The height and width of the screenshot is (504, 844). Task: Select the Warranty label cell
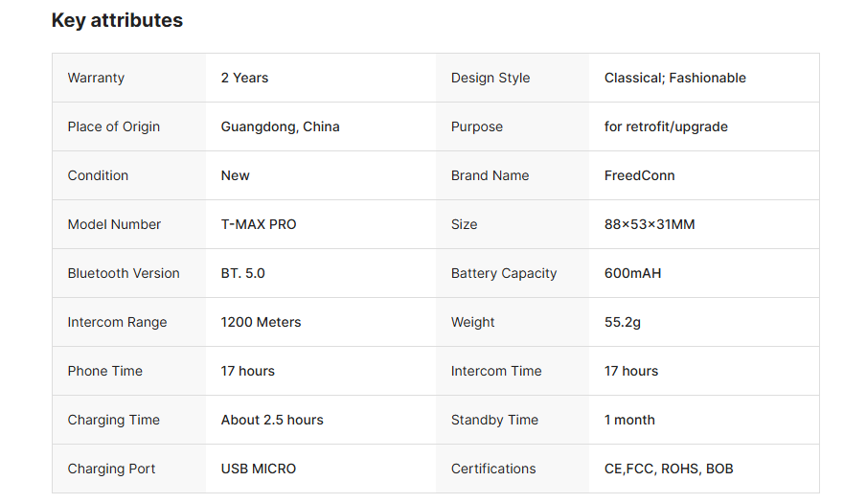96,78
